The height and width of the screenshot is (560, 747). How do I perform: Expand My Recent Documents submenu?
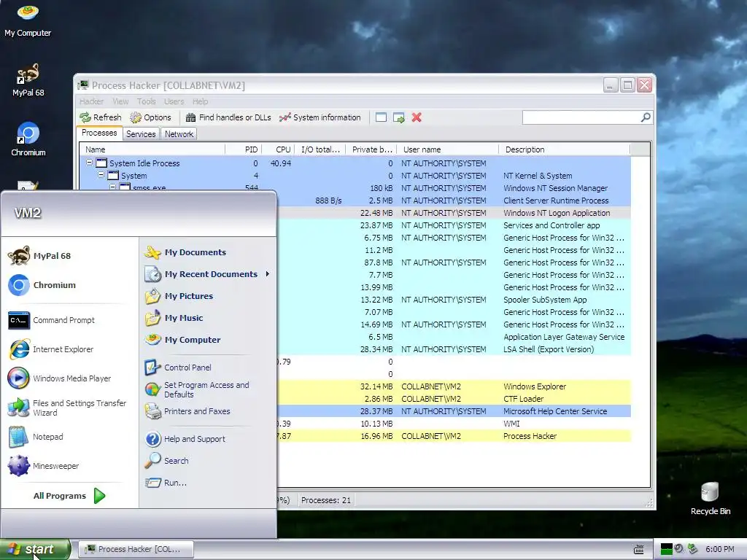click(x=208, y=274)
